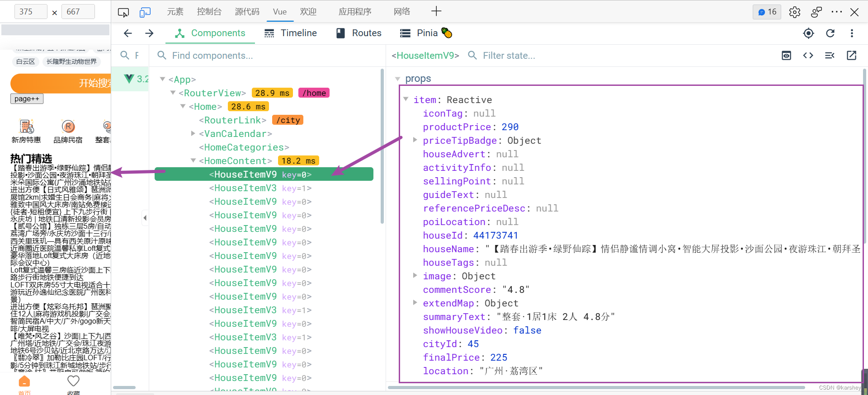Click the DevTools feedback people icon
Image resolution: width=868 pixels, height=395 pixels.
(x=816, y=12)
